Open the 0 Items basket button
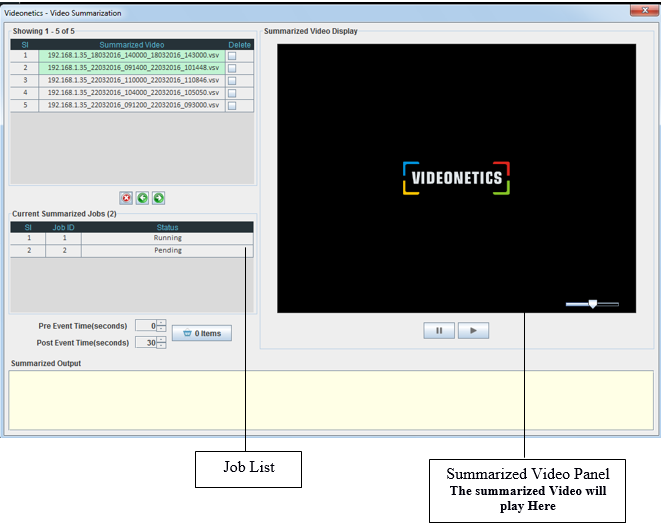This screenshot has height=529, width=661. pos(202,333)
